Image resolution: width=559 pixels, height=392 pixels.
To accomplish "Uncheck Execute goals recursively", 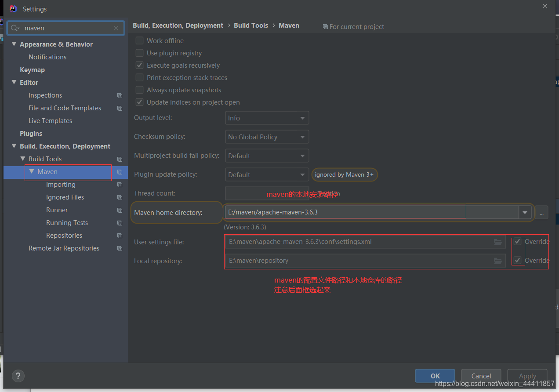I will 139,65.
